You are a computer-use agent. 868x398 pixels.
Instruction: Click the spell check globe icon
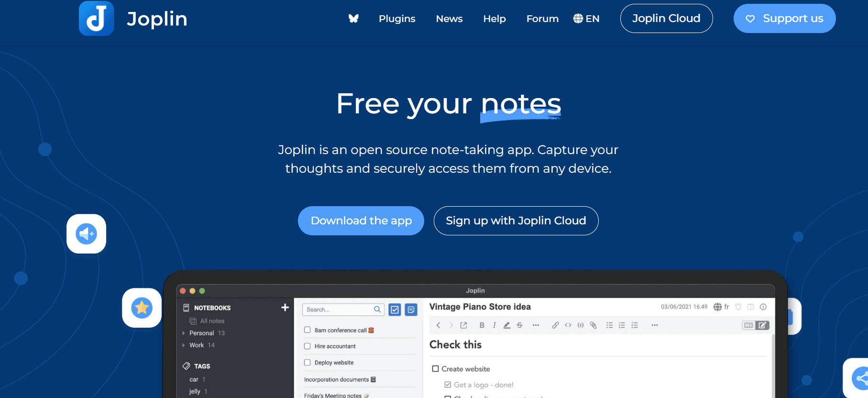click(x=718, y=307)
